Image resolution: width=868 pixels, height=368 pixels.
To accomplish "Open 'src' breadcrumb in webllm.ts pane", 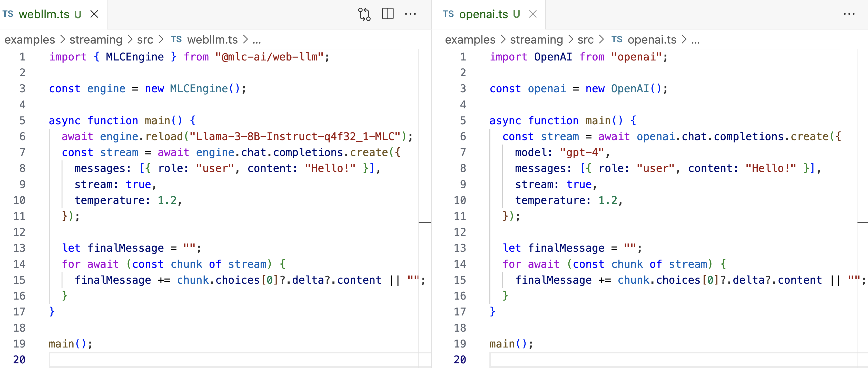I will (145, 40).
